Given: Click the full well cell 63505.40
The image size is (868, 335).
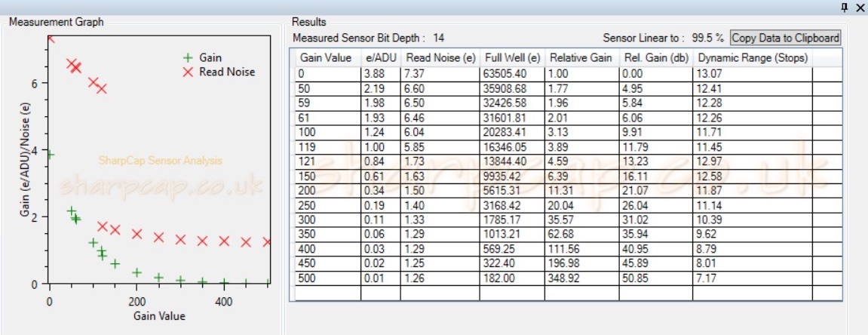Looking at the screenshot, I should click(x=511, y=73).
